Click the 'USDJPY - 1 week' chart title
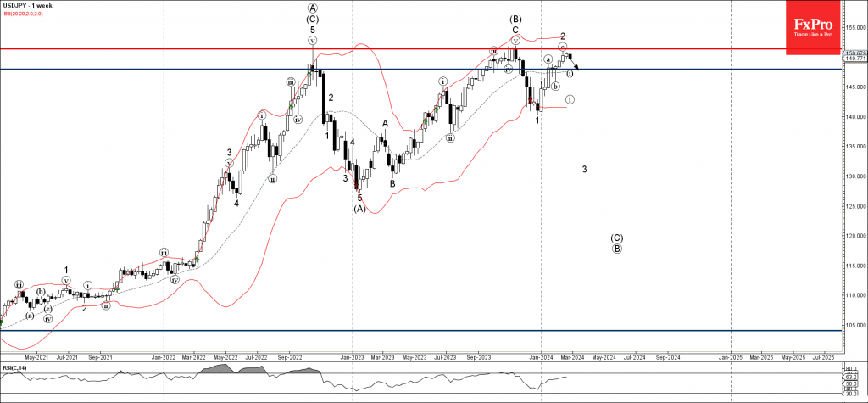This screenshot has width=868, height=403. 28,6
